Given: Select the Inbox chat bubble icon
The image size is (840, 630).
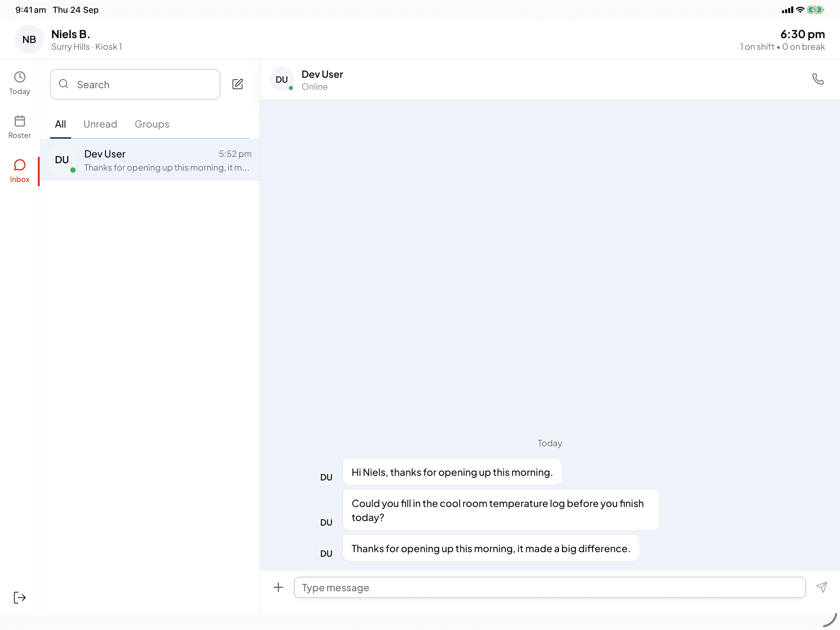Looking at the screenshot, I should coord(20,165).
